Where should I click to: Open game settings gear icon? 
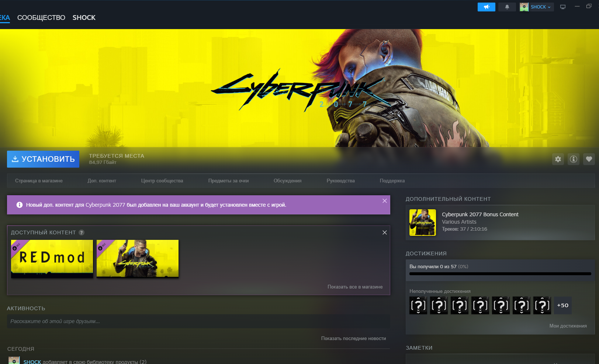coord(558,159)
